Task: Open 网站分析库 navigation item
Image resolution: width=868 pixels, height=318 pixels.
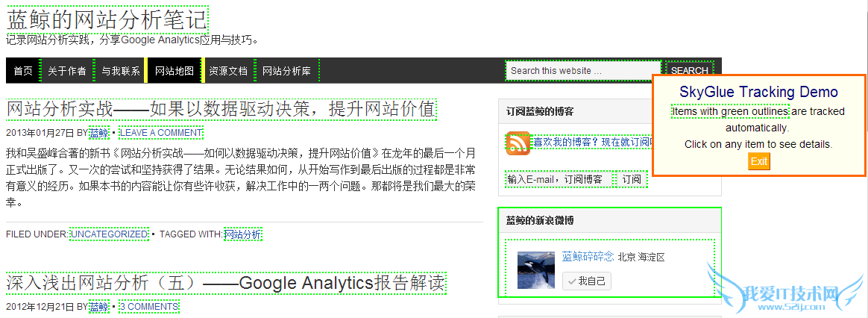Action: [286, 71]
